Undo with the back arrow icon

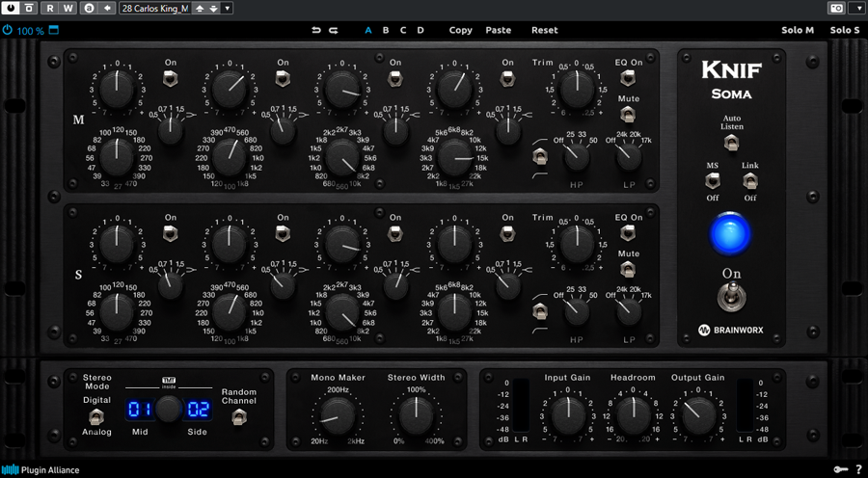tap(316, 31)
